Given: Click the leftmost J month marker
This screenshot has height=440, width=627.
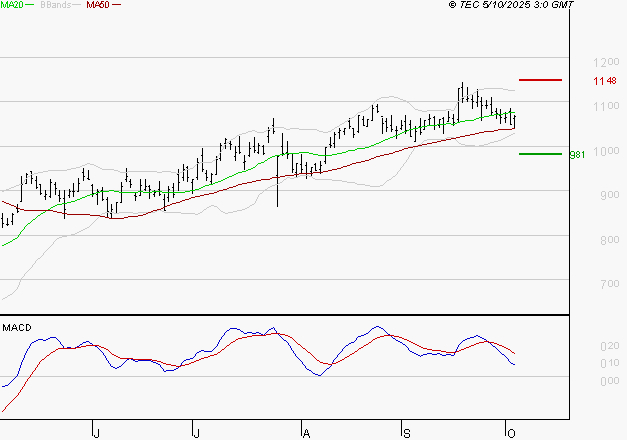Looking at the screenshot, I should click(96, 432).
